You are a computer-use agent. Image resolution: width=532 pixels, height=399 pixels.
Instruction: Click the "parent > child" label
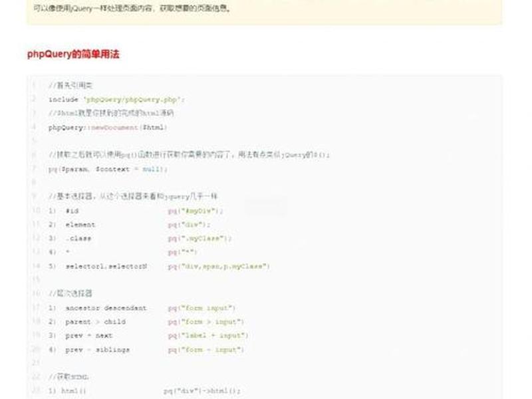(95, 322)
